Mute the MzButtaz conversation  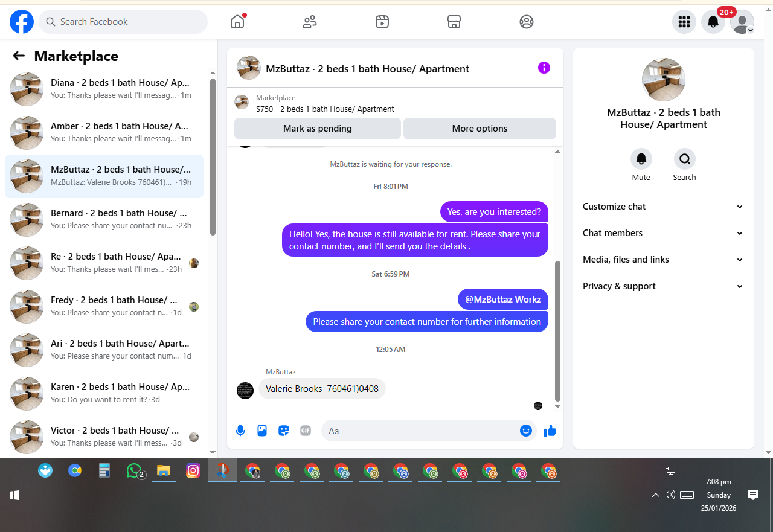coord(641,159)
